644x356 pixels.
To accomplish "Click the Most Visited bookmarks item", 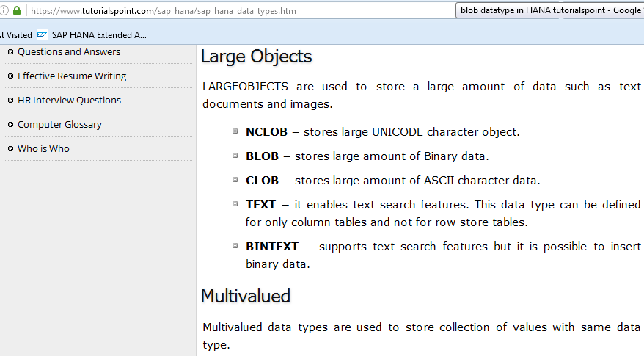I will coord(16,34).
